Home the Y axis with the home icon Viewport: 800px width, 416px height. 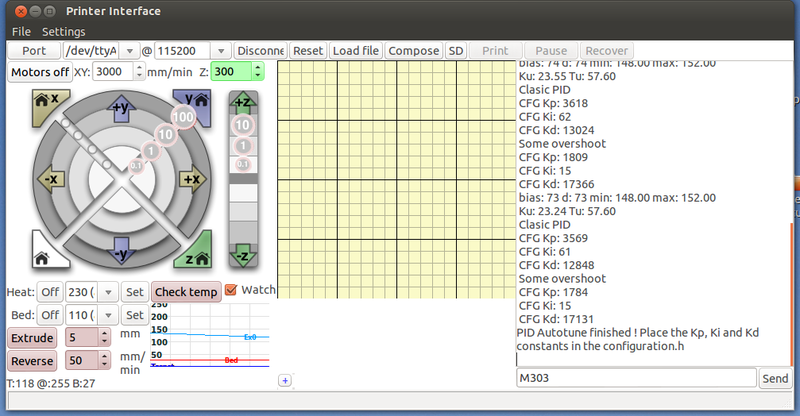196,103
